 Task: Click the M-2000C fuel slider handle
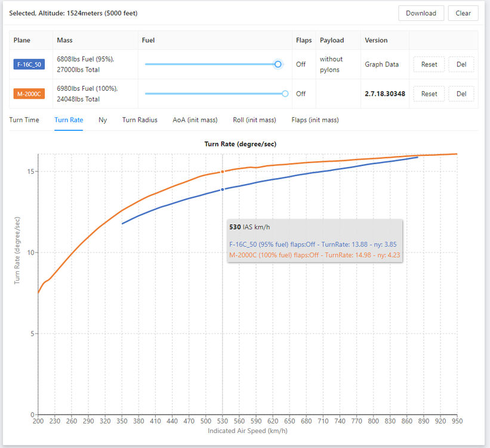[x=285, y=94]
